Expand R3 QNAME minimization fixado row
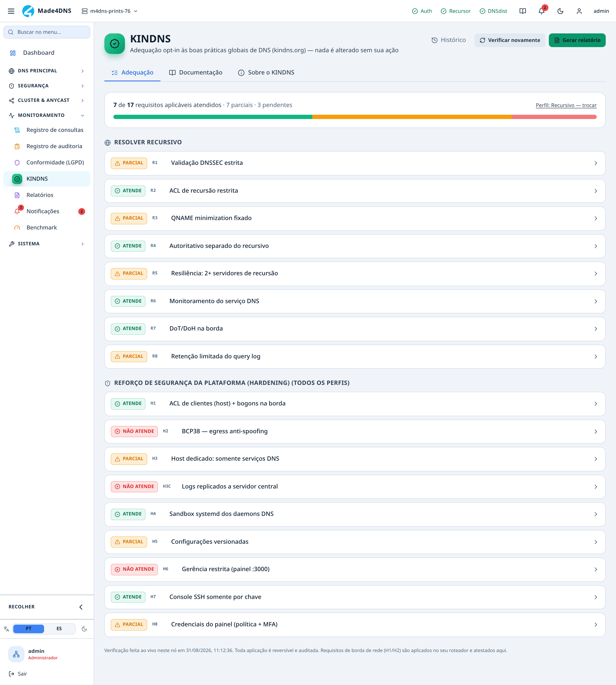 click(x=355, y=218)
